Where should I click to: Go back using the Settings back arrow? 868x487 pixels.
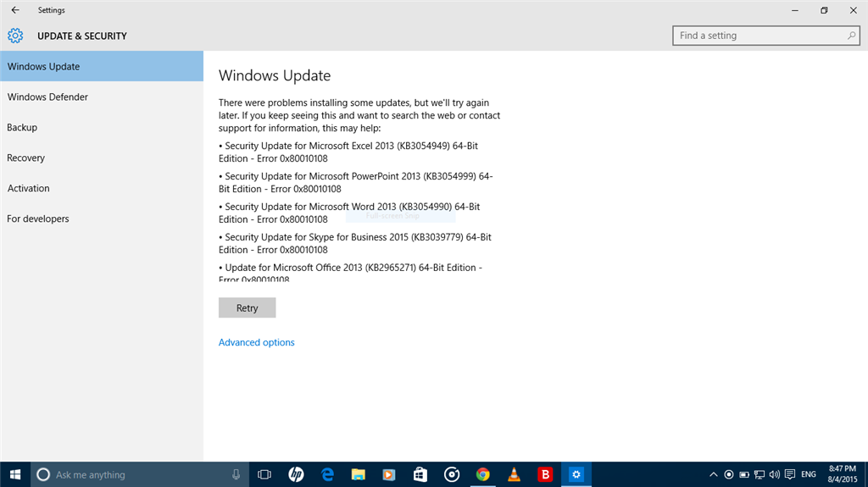pyautogui.click(x=15, y=10)
